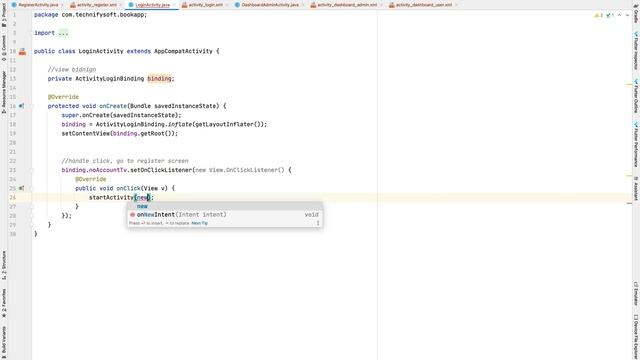The height and width of the screenshot is (360, 640).
Task: Select the 'new' keyword completion suggestion
Action: [225, 206]
